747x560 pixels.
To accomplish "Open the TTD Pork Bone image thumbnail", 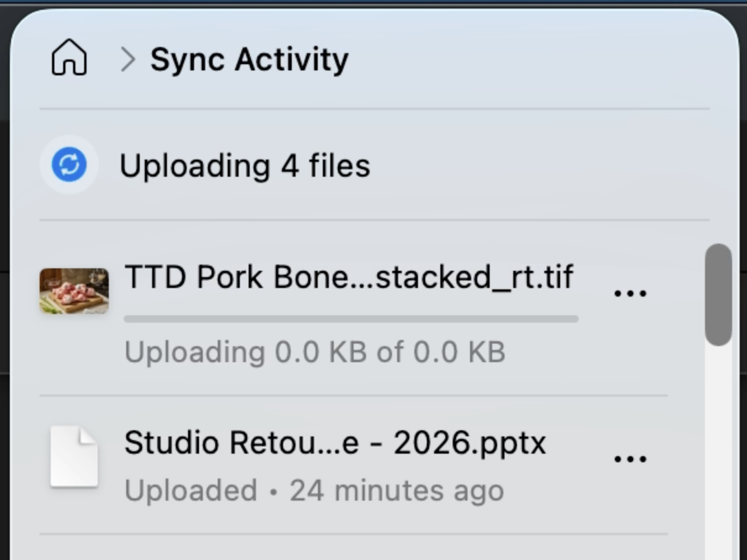I will pos(74,291).
